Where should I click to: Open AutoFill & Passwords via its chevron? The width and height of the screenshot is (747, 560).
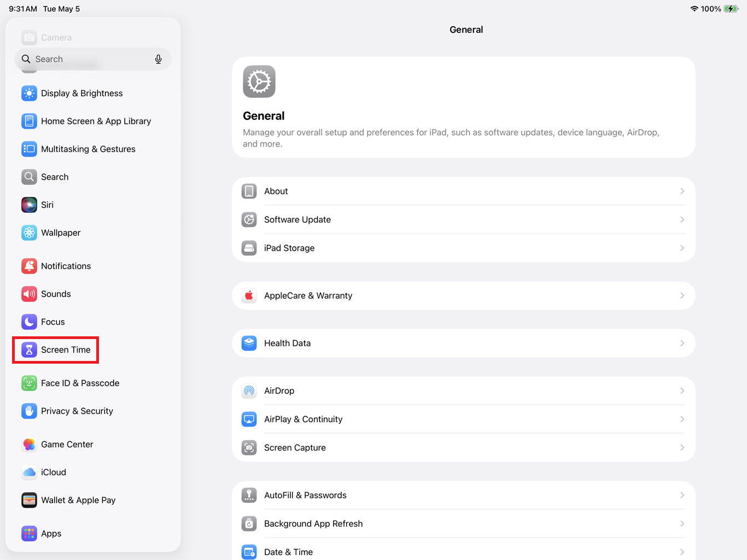(x=682, y=495)
